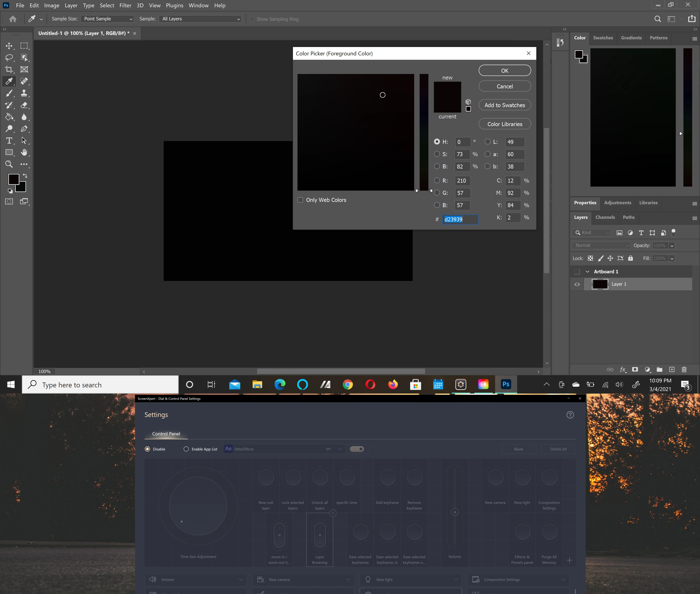700x594 pixels.
Task: Select the Lasso tool
Action: click(9, 58)
